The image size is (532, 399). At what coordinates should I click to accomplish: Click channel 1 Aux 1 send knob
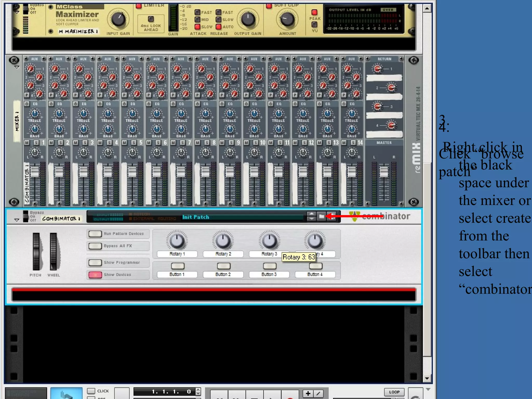click(x=31, y=69)
